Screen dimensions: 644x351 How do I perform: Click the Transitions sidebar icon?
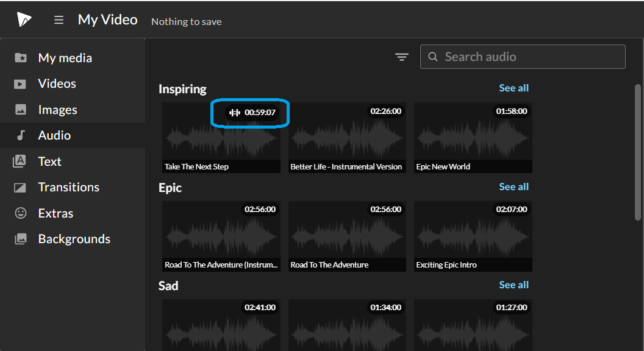point(20,187)
